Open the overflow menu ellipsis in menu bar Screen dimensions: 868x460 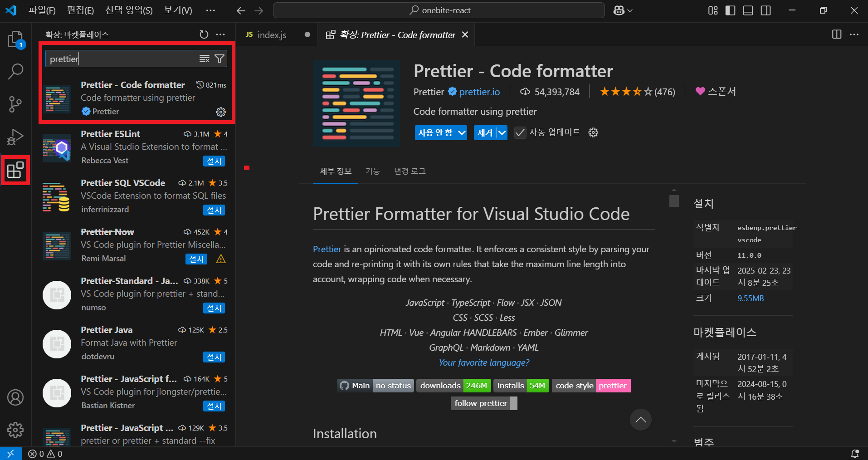click(x=210, y=10)
